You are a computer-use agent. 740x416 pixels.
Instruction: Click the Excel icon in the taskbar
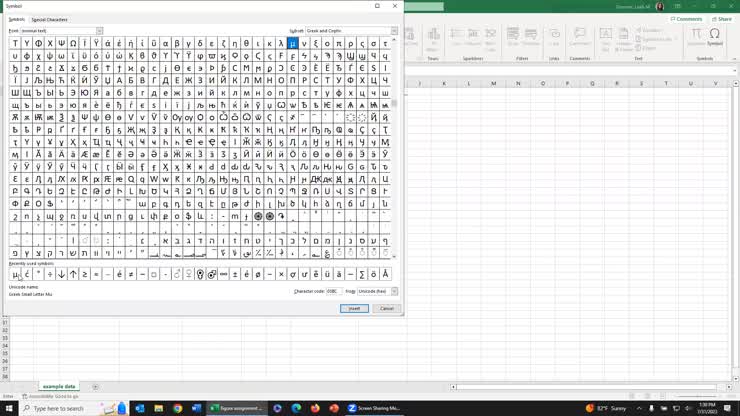pyautogui.click(x=215, y=408)
